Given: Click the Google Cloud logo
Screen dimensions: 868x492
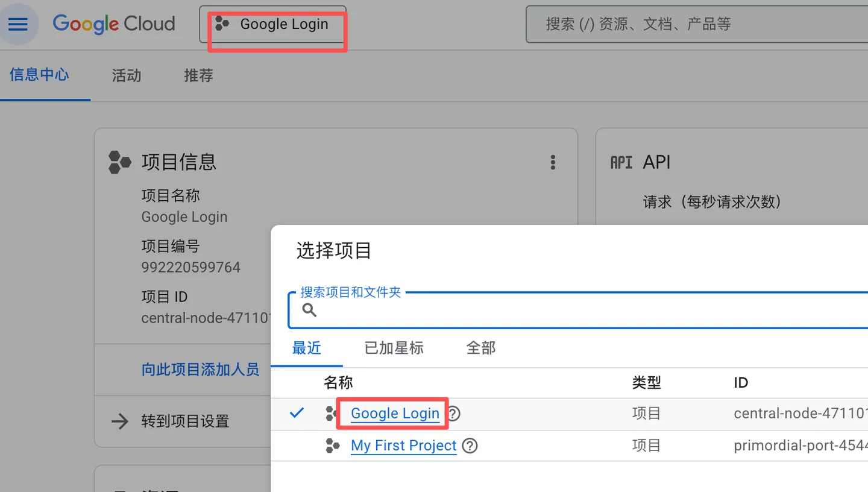Looking at the screenshot, I should point(113,24).
